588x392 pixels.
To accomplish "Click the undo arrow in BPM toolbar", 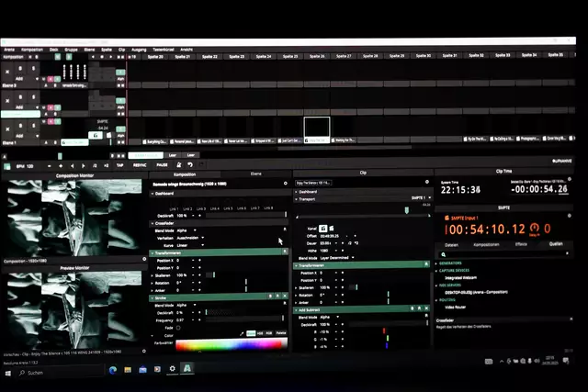I will pyautogui.click(x=189, y=165).
